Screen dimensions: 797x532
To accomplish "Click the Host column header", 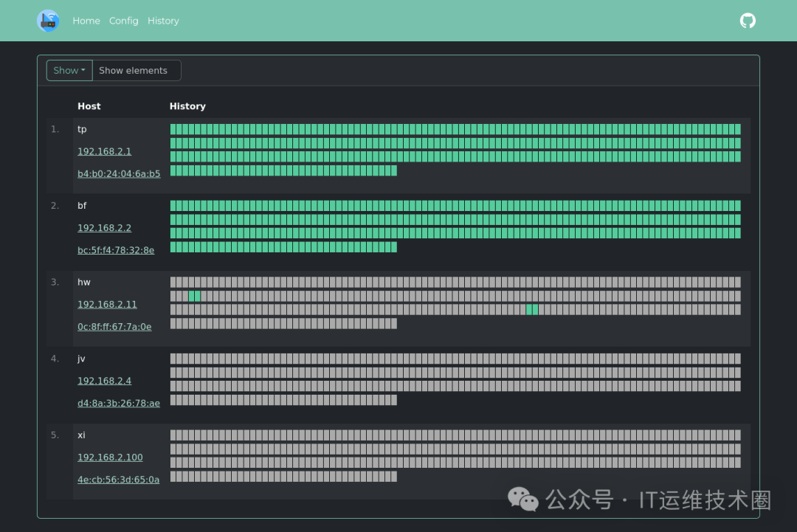I will coord(89,106).
